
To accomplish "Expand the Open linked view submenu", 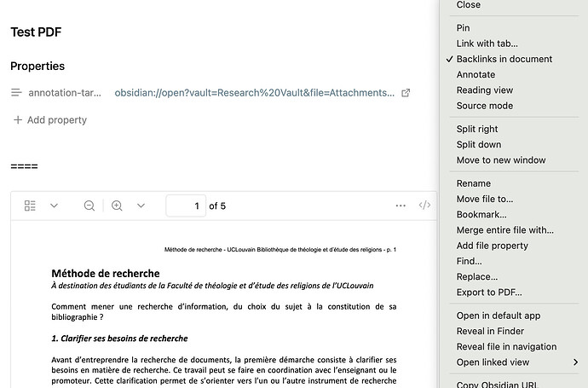I will pos(517,362).
